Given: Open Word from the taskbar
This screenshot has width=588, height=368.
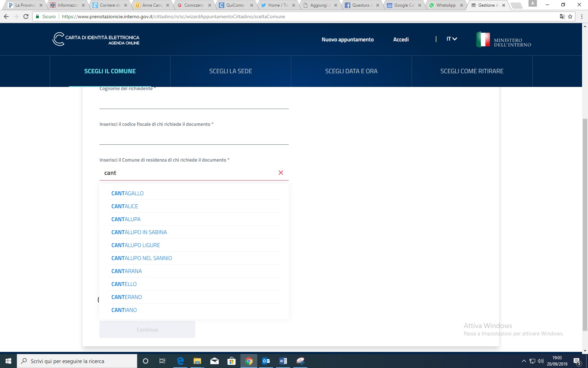Looking at the screenshot, I should pos(283,361).
